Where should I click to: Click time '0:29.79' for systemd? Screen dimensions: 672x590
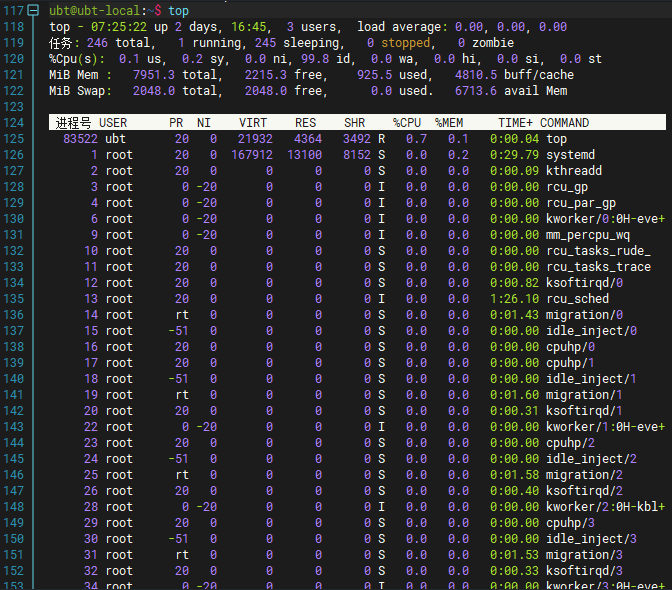pos(515,155)
